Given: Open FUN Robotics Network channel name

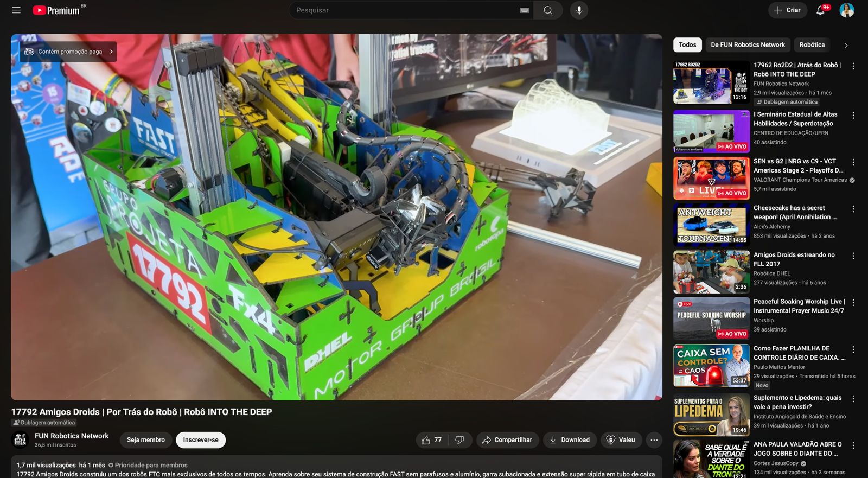Looking at the screenshot, I should [72, 436].
